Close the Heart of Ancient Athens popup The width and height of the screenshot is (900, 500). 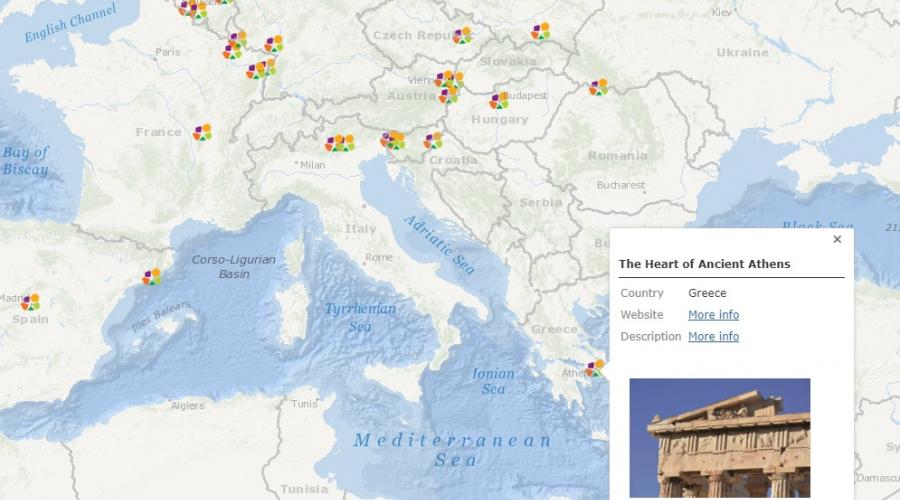click(x=837, y=239)
